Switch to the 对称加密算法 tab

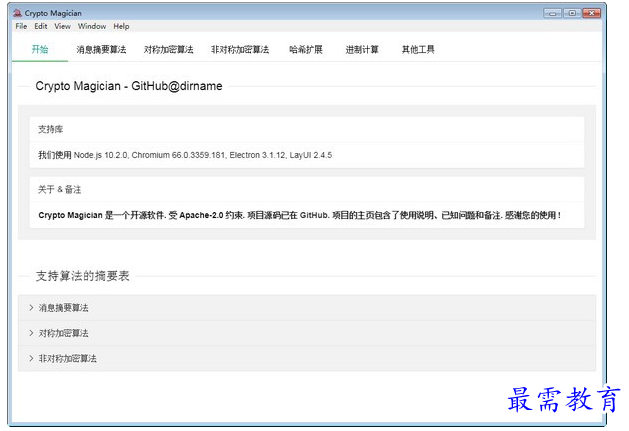[168, 49]
